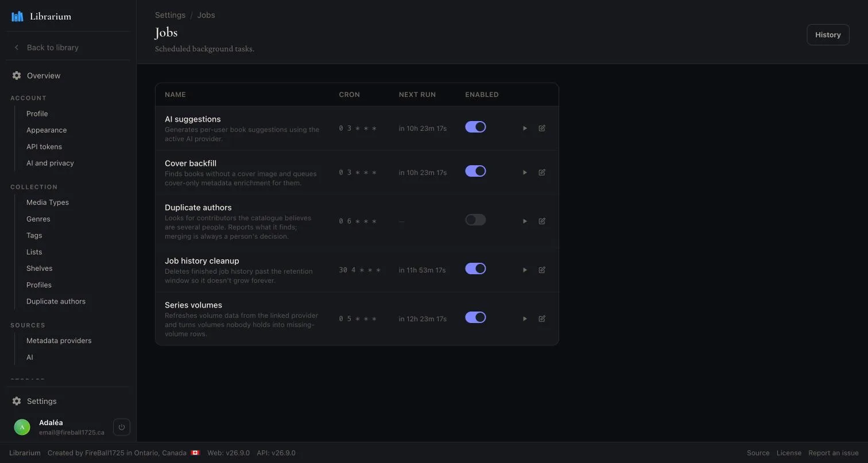Click the Librarium logo icon

[x=18, y=16]
